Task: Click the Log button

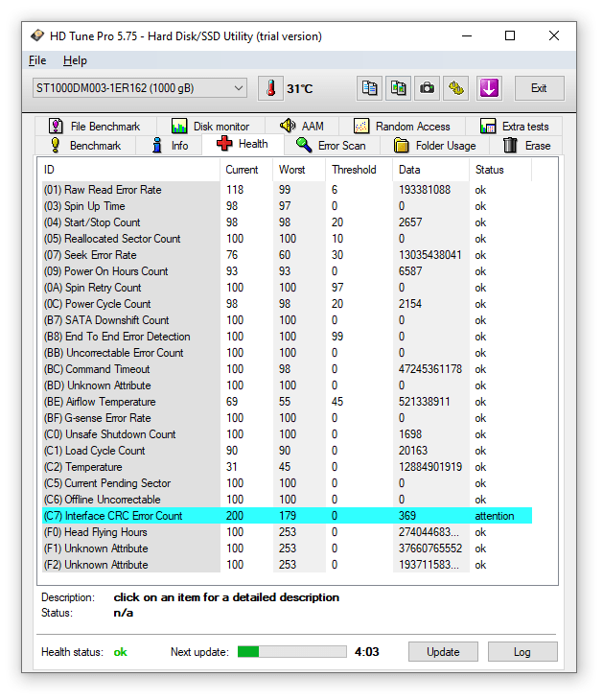Action: click(x=522, y=652)
